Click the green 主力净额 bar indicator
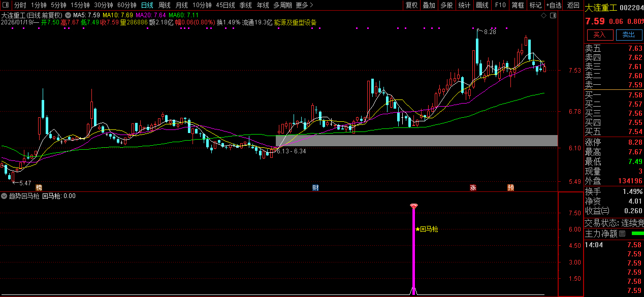The height and width of the screenshot is (297, 644). pyautogui.click(x=637, y=234)
